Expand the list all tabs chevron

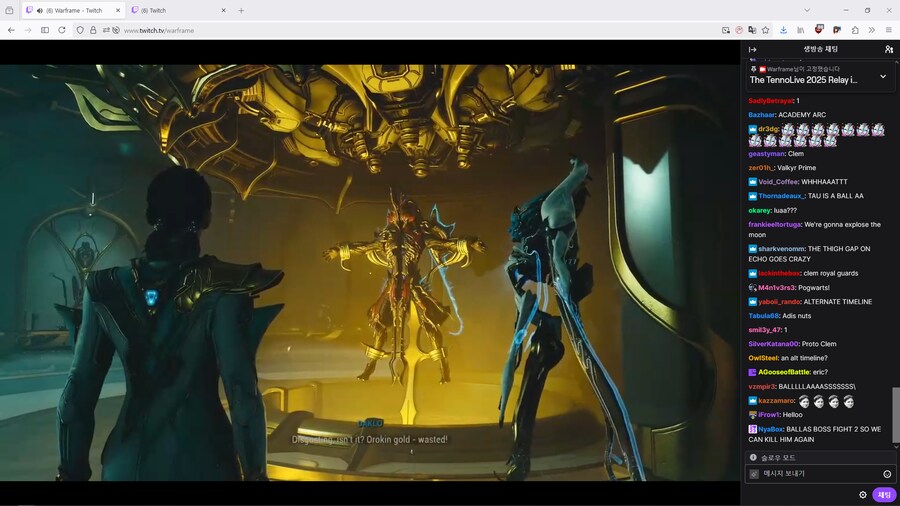[807, 10]
